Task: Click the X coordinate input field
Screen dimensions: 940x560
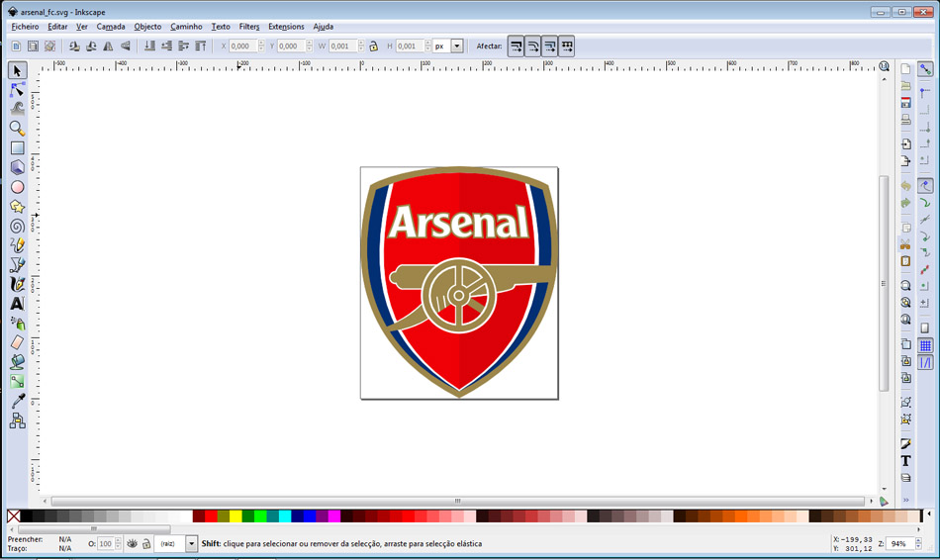Action: click(x=242, y=47)
